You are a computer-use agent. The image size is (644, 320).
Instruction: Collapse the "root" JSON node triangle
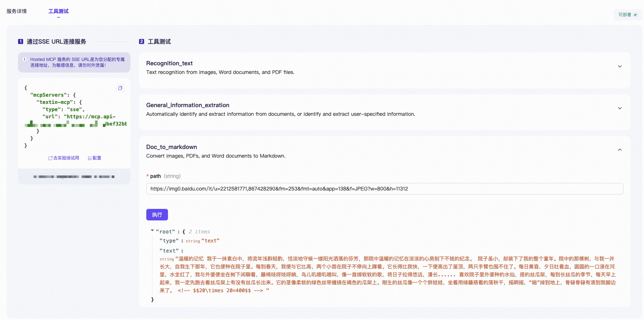click(152, 230)
